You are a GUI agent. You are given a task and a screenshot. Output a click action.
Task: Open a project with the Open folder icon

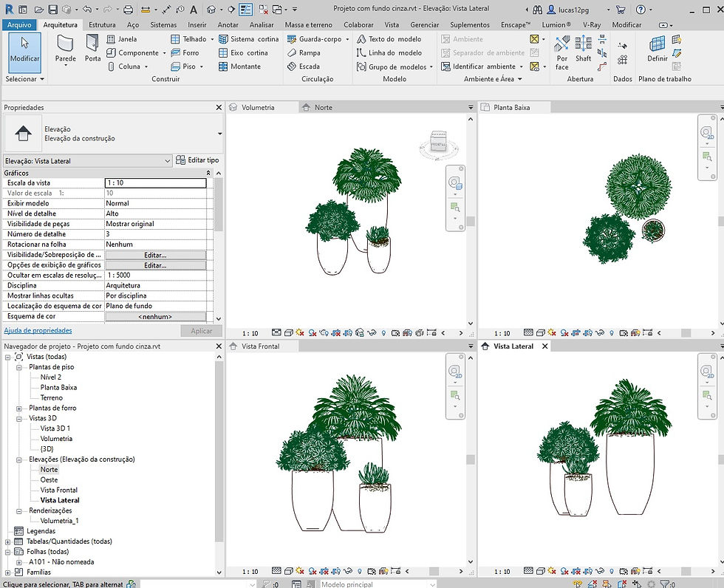39,9
